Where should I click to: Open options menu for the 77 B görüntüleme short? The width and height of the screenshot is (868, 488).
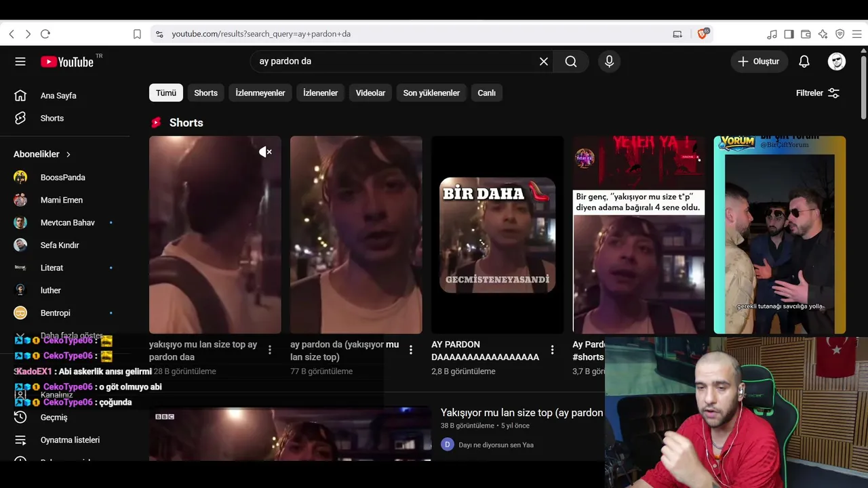point(411,350)
